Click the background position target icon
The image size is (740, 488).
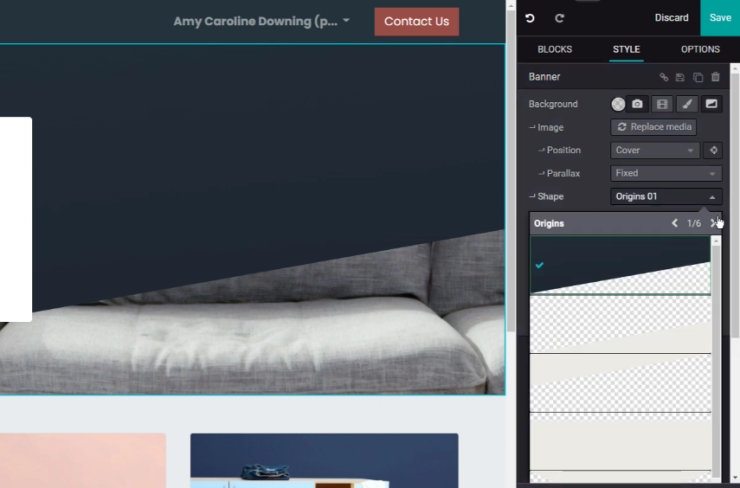(713, 150)
